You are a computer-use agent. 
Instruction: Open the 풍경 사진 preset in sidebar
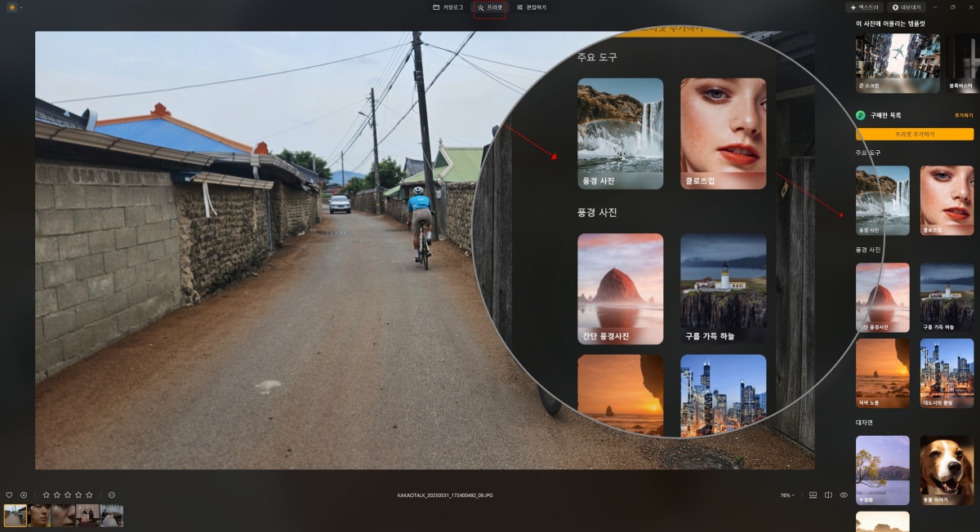click(883, 201)
